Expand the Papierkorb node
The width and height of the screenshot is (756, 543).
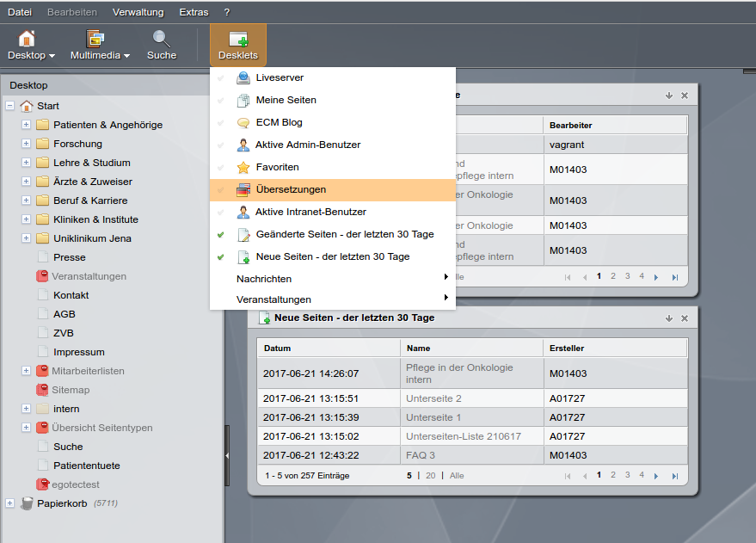pos(9,503)
